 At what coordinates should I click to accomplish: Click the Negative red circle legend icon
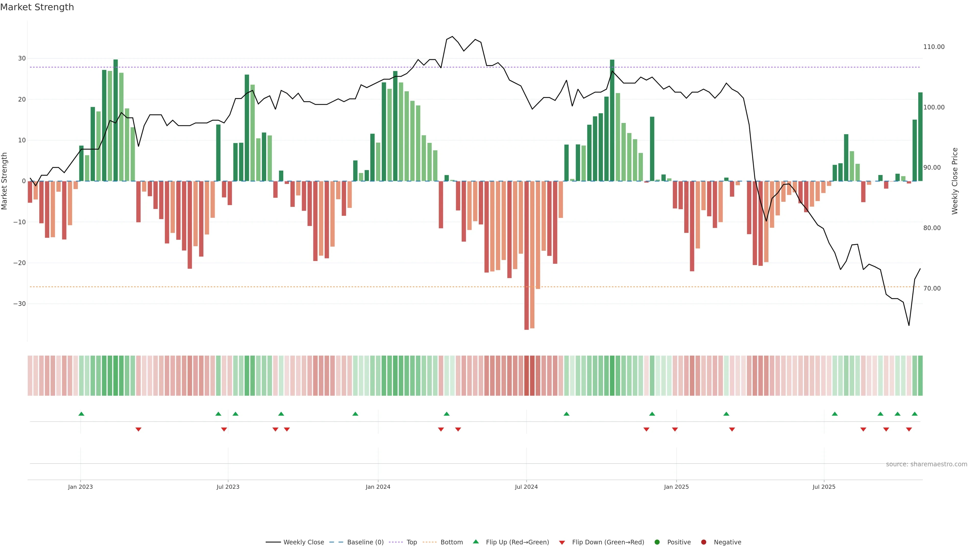click(703, 542)
